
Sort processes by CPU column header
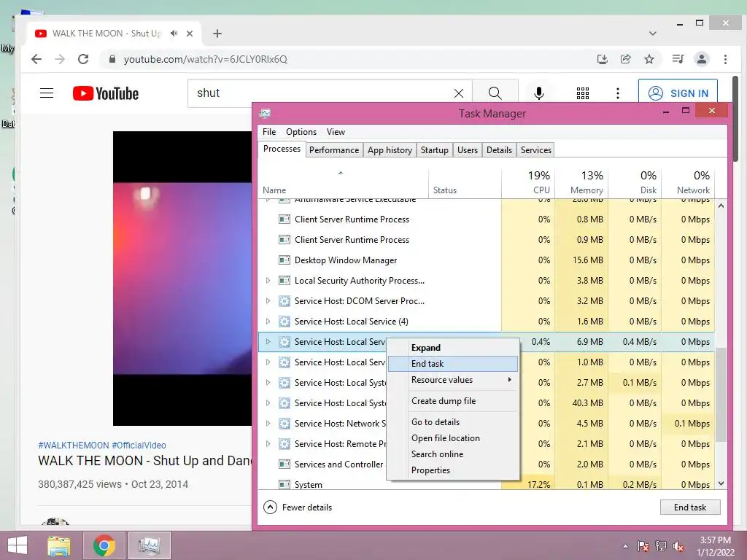point(528,182)
